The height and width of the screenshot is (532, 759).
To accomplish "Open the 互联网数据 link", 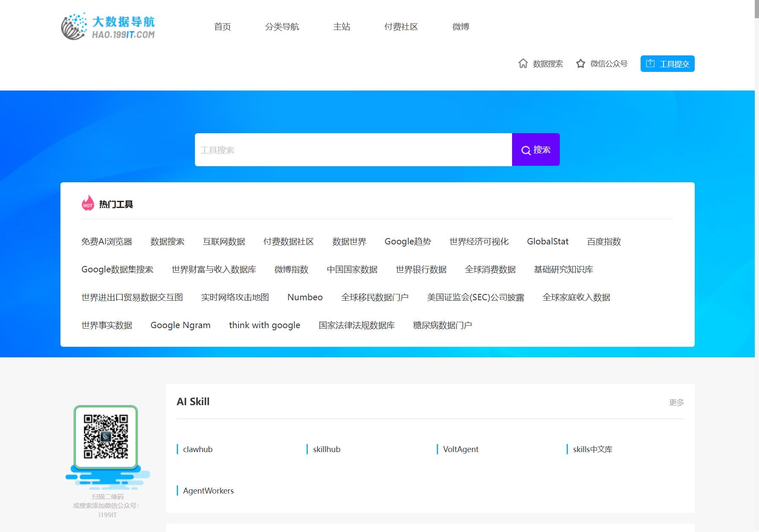I will click(x=224, y=241).
